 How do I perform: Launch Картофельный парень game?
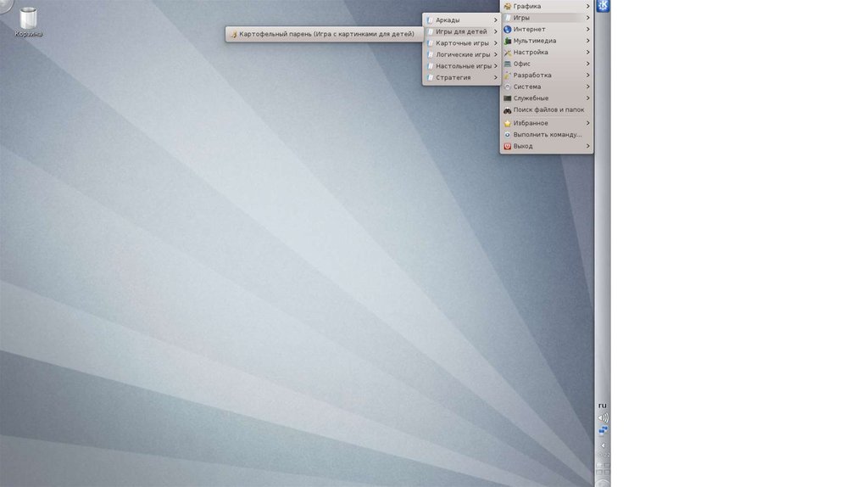click(326, 35)
